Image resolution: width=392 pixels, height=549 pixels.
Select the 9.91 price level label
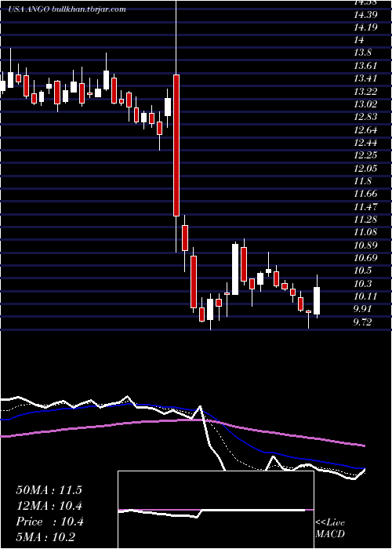click(364, 310)
